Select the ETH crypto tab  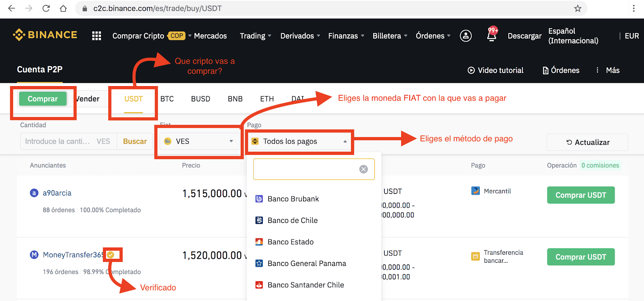click(267, 99)
